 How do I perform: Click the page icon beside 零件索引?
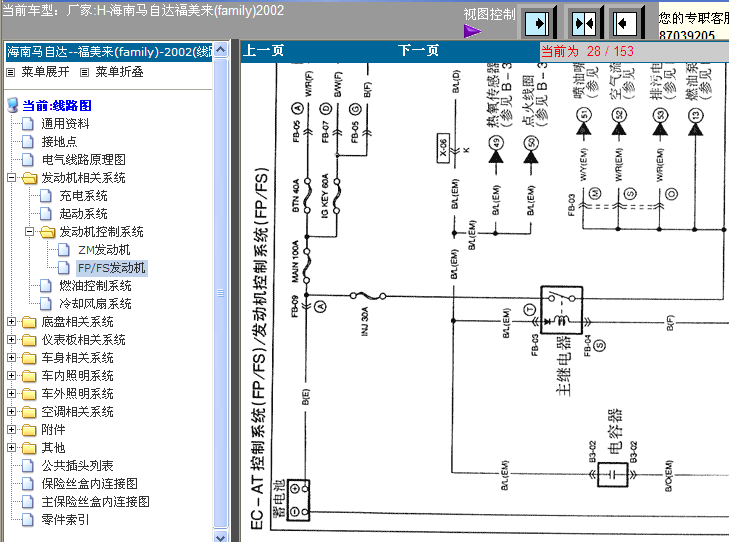[x=28, y=520]
